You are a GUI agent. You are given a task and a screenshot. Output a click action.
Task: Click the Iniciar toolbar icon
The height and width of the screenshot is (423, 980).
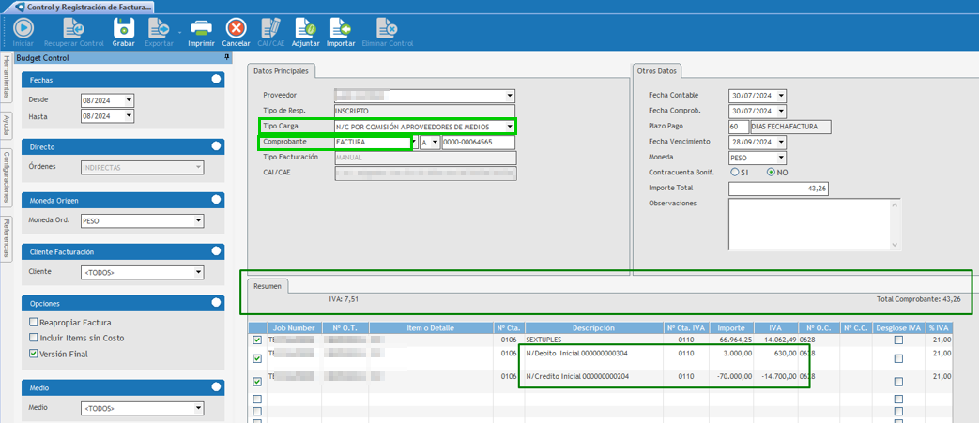[x=23, y=28]
